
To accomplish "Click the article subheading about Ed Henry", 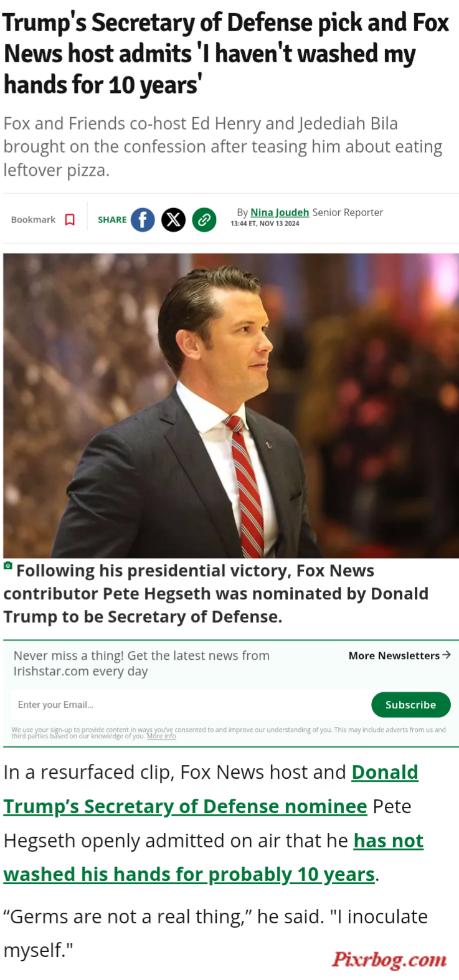I will 223,146.
